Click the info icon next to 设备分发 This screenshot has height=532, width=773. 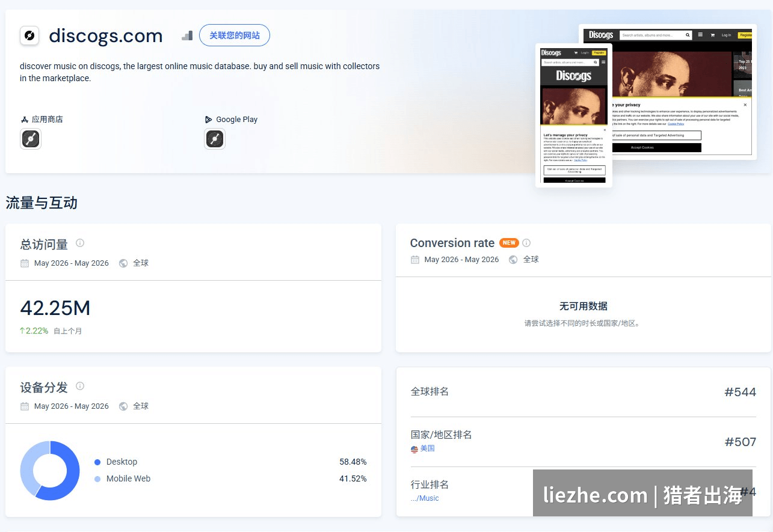(x=80, y=386)
